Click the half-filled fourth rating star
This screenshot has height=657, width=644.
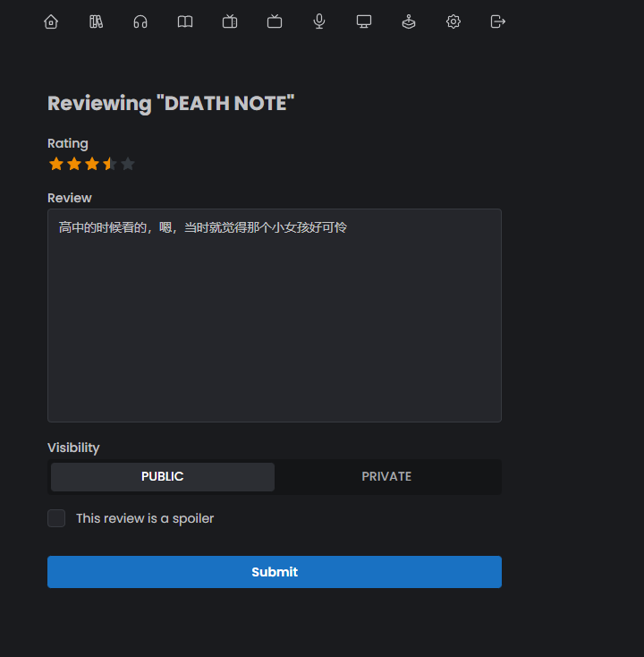pos(110,164)
